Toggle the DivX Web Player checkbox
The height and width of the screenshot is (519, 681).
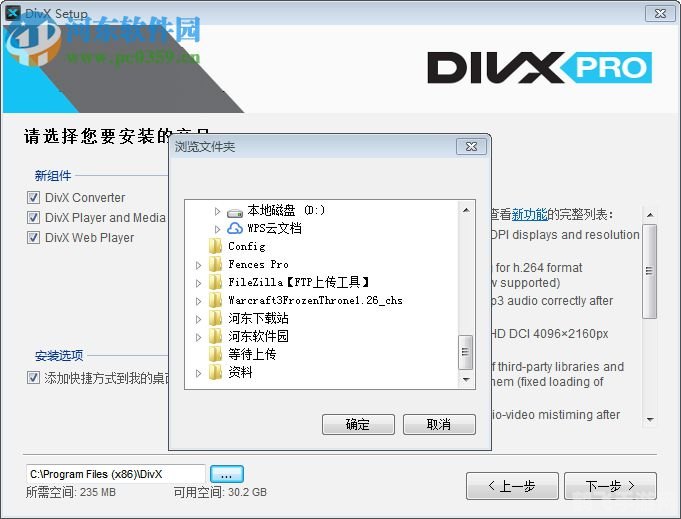tap(33, 238)
